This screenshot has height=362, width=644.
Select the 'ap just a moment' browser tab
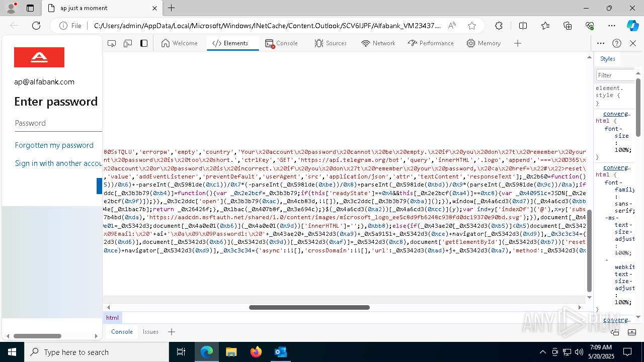pos(103,8)
